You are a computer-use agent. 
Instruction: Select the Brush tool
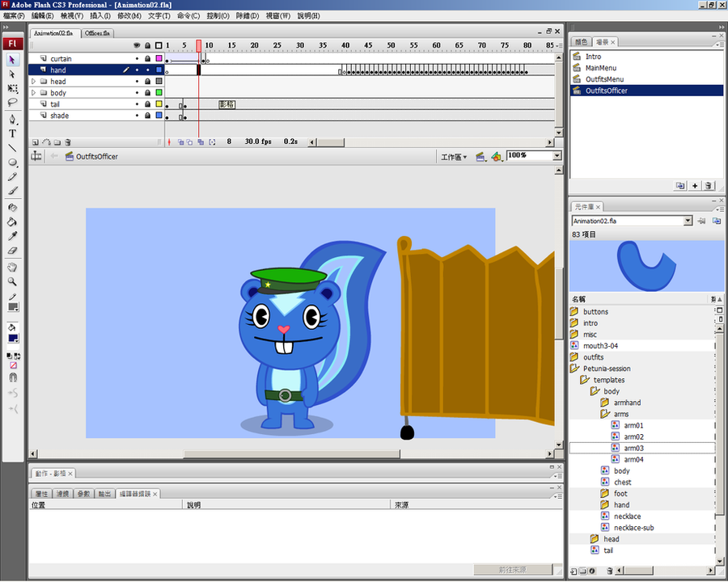12,191
